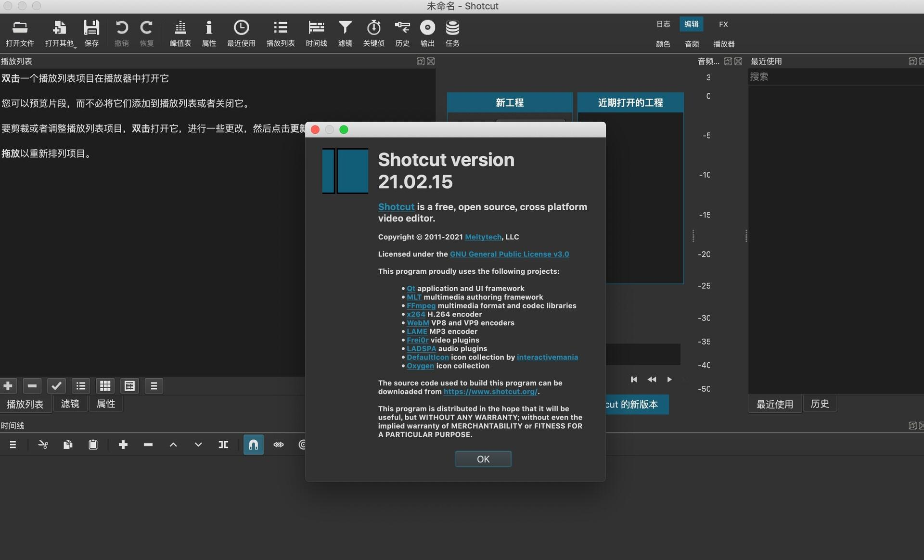Close the About dialog with red button
This screenshot has height=560, width=924.
[315, 130]
